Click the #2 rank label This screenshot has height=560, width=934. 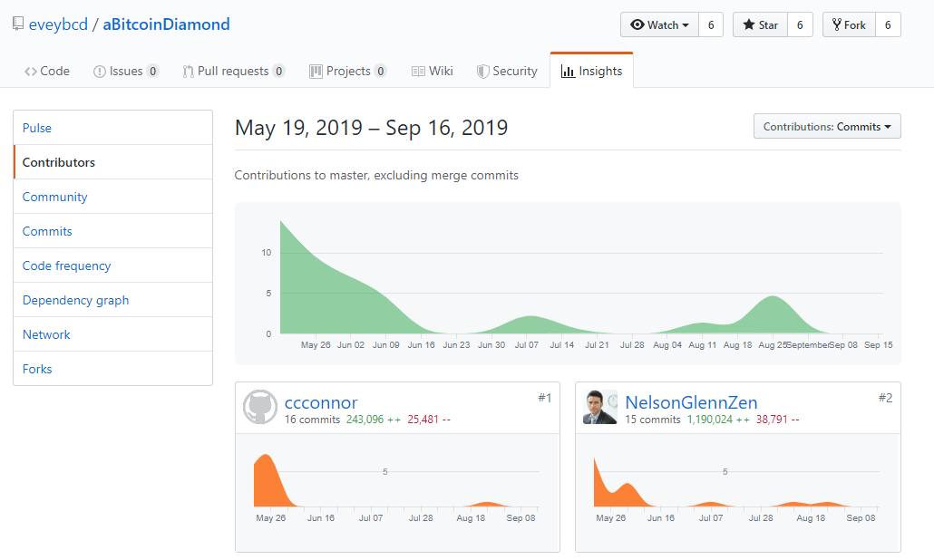click(885, 398)
